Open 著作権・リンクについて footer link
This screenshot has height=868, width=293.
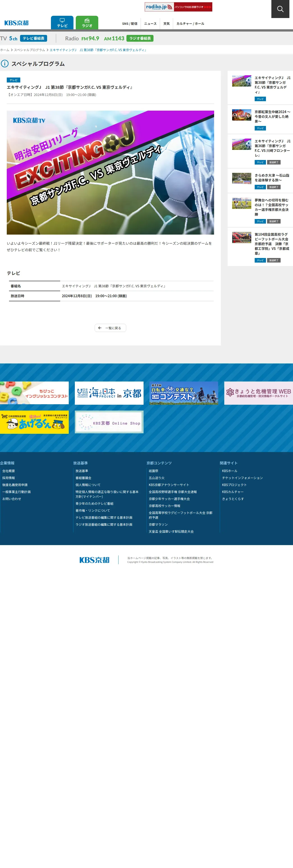point(93,510)
